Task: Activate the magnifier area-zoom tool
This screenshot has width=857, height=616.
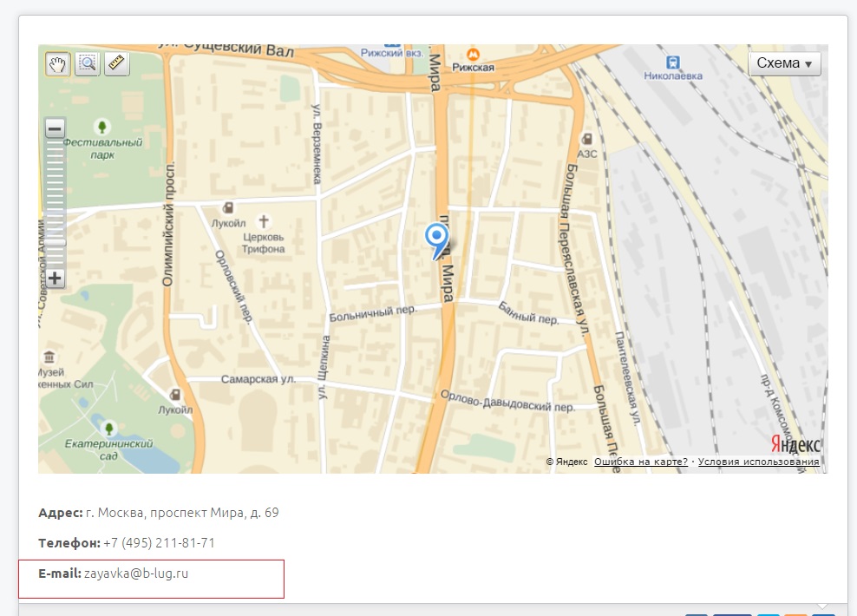Action: pyautogui.click(x=87, y=64)
